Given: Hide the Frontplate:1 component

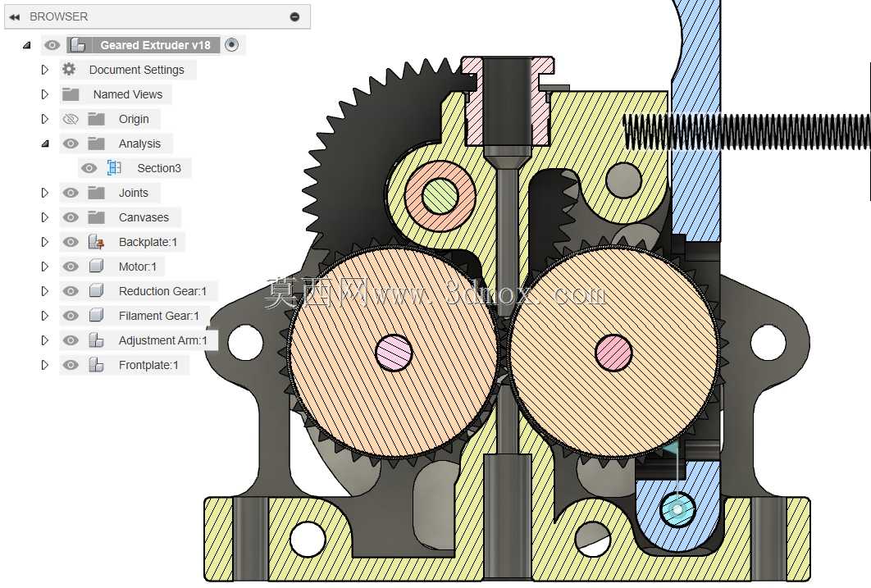Looking at the screenshot, I should coord(71,365).
